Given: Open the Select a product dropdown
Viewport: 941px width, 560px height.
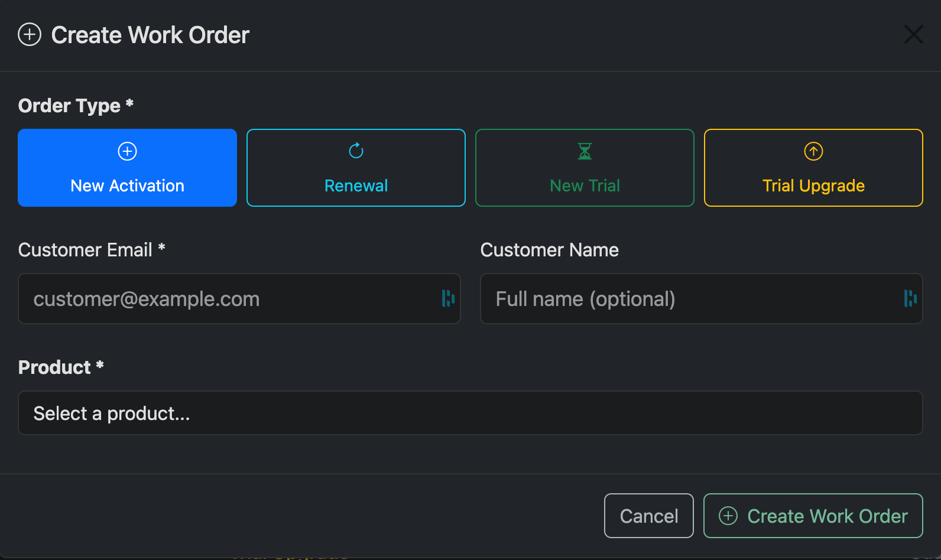Looking at the screenshot, I should click(471, 413).
